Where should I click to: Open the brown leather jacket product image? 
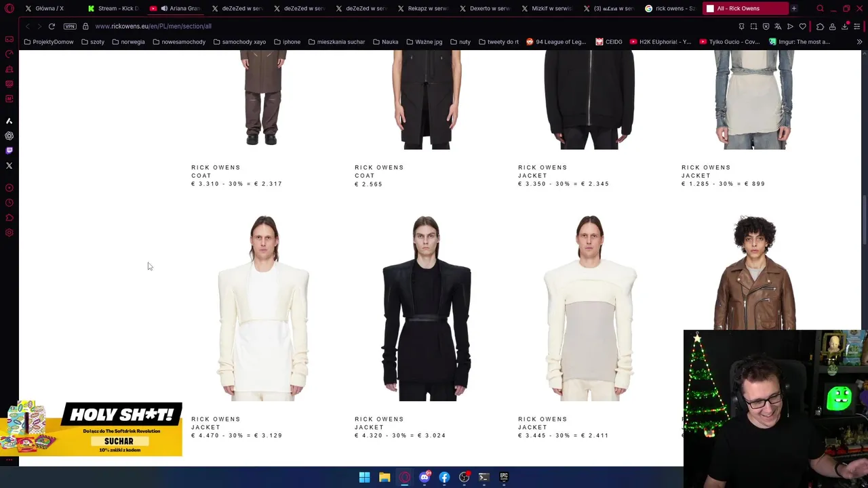753,272
